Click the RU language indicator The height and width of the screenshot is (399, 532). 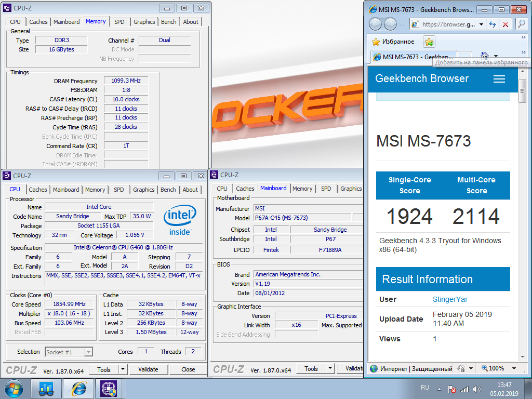tap(425, 388)
